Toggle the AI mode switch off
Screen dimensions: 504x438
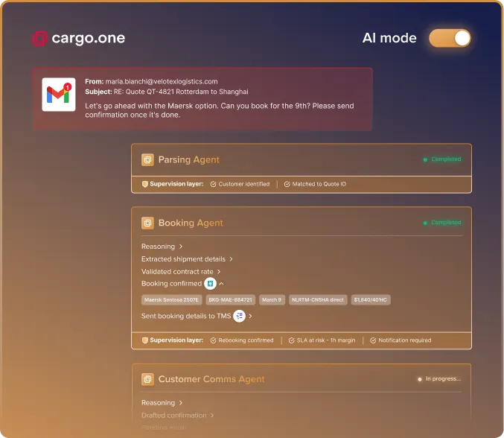[x=450, y=38]
